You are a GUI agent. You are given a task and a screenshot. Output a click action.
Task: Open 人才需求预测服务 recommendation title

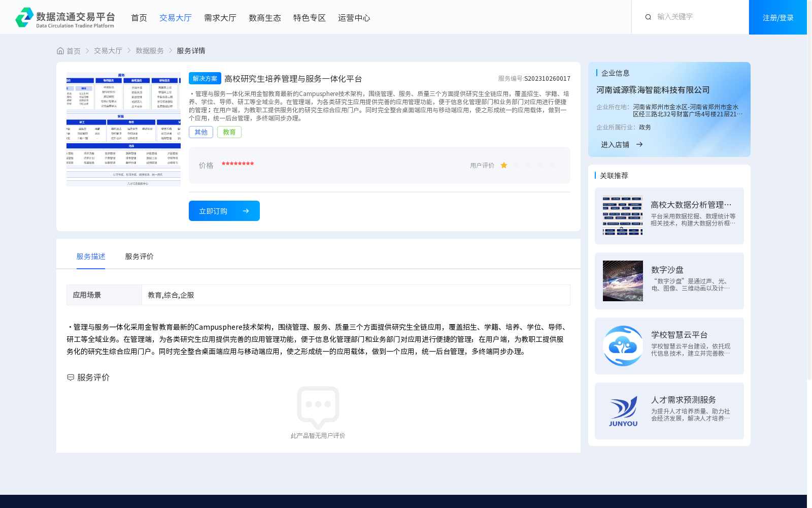tap(684, 400)
